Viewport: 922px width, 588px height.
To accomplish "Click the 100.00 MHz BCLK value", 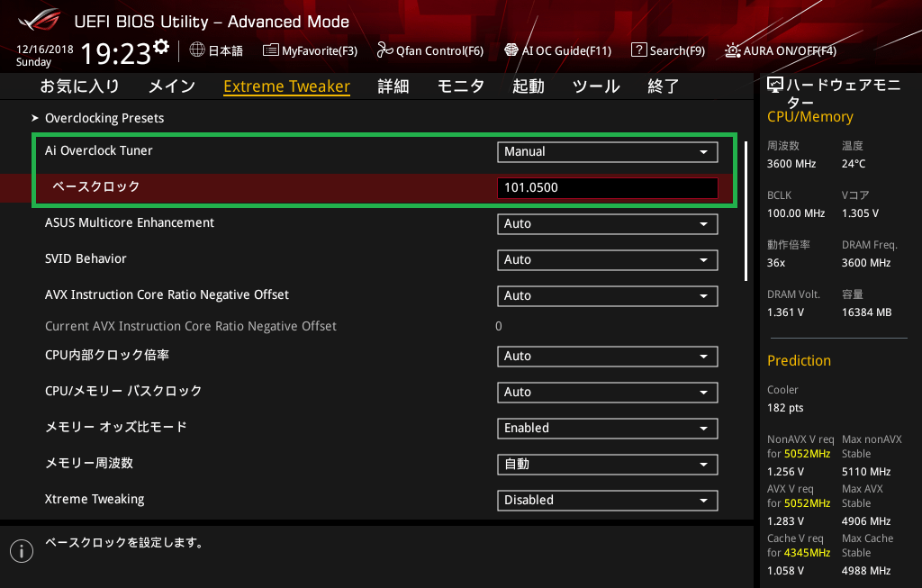I will [796, 213].
